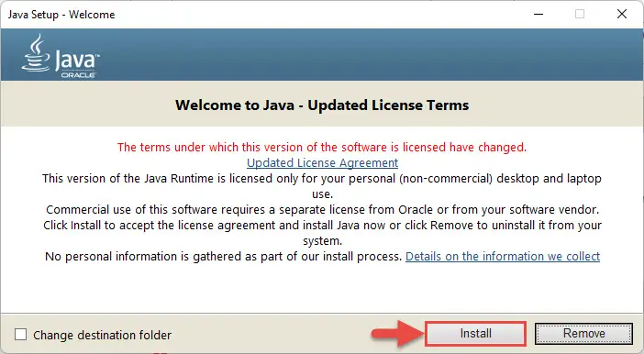Viewport: 644px width, 354px height.
Task: Click Install to accept the license
Action: pyautogui.click(x=475, y=333)
